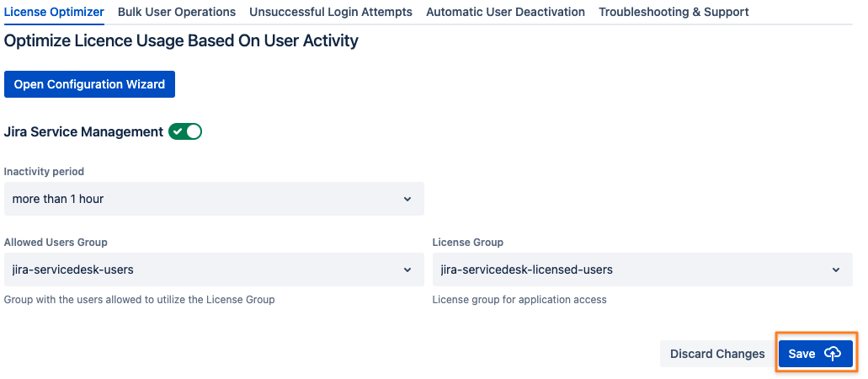Viewport: 868px width, 379px height.
Task: Open the Inactivity period dropdown
Action: [x=214, y=199]
